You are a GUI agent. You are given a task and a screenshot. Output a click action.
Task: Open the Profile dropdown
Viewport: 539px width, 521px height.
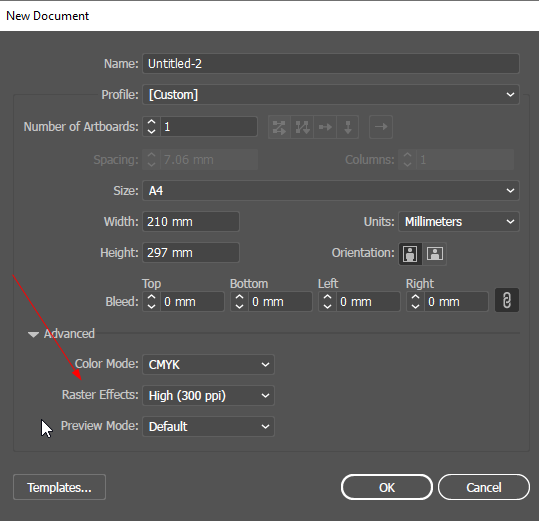tap(331, 95)
